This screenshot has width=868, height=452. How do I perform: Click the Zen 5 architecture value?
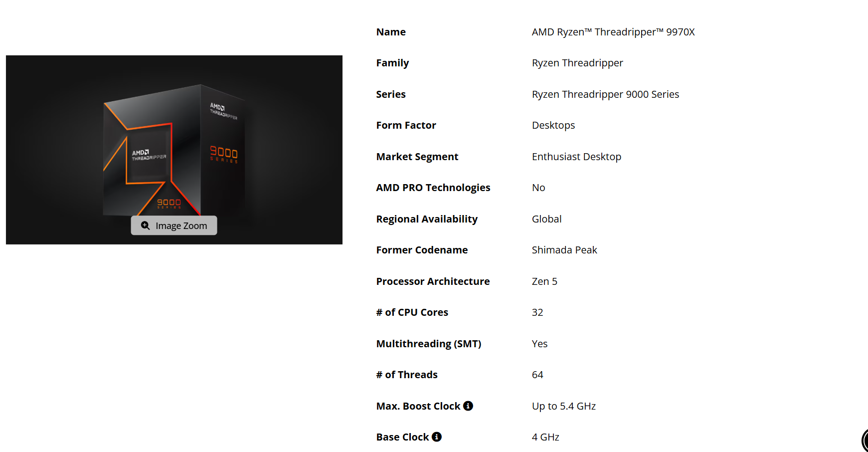tap(544, 281)
